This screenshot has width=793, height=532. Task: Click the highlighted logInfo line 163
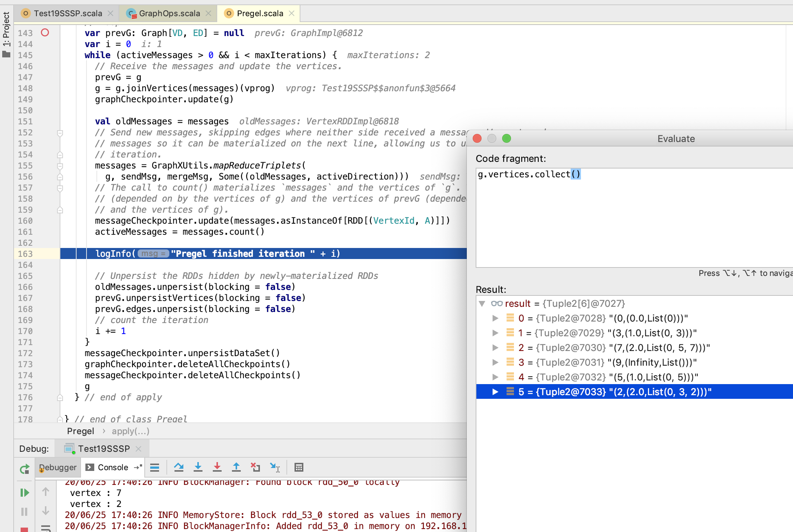click(x=264, y=253)
